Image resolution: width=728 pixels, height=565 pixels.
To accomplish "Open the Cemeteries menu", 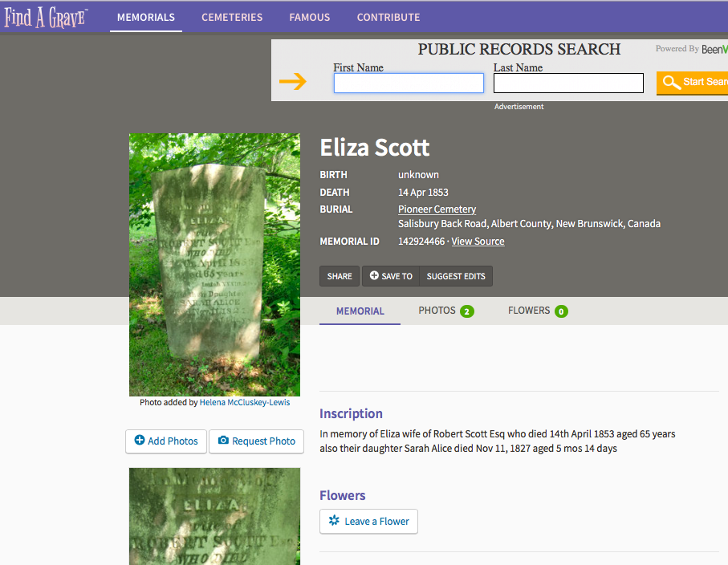I will click(x=232, y=17).
